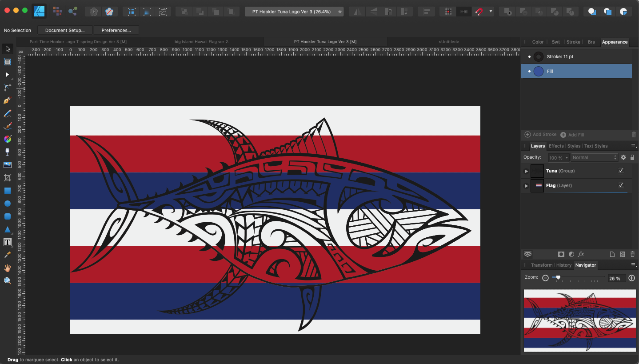Zoom out with Navigator minus button
The height and width of the screenshot is (364, 639).
point(545,278)
